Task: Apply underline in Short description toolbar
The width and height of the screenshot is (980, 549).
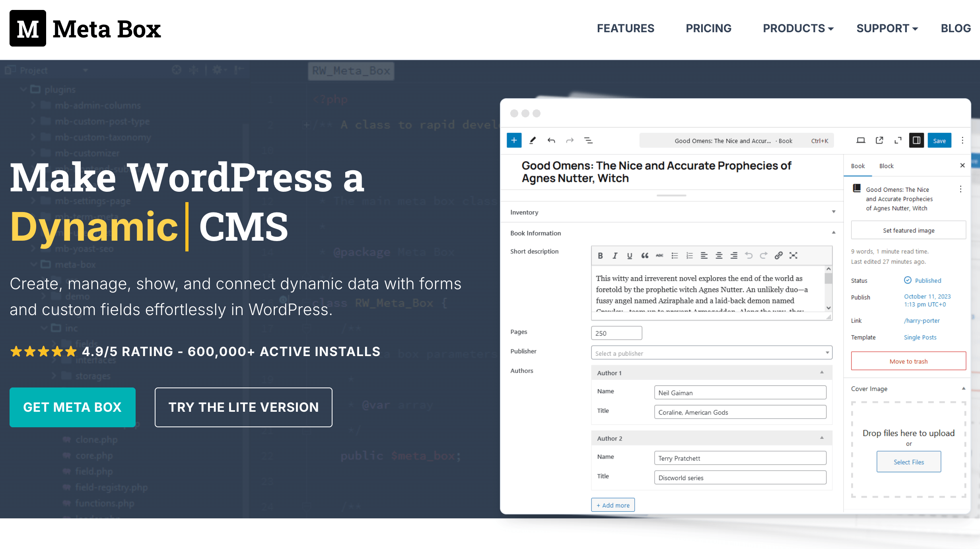Action: point(630,255)
